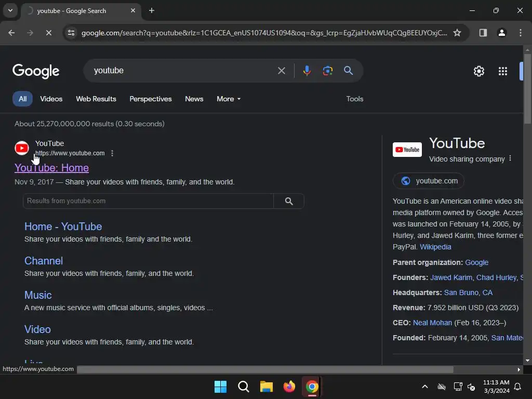
Task: Click the YouTube logo in knowledge panel
Action: pyautogui.click(x=407, y=150)
